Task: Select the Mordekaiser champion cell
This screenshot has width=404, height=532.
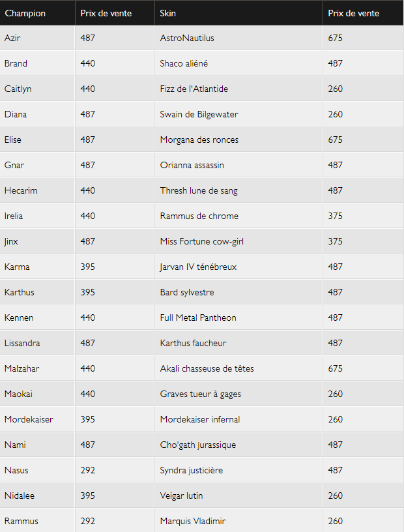Action: click(x=37, y=420)
